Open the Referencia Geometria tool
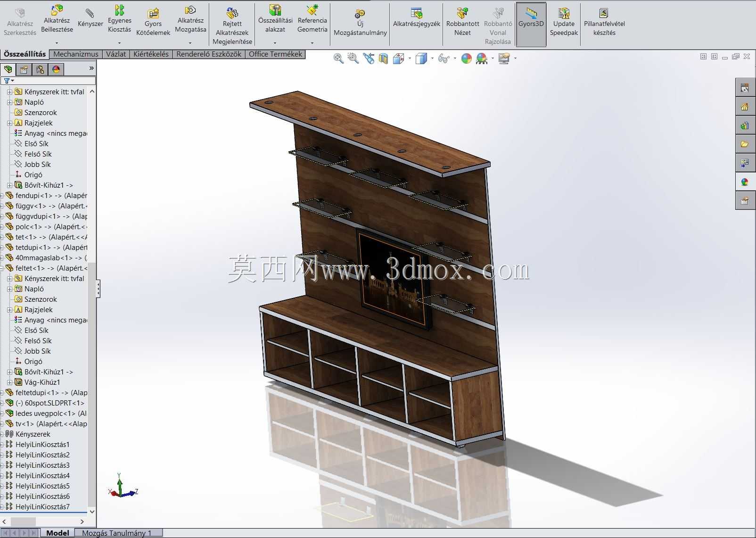The image size is (756, 538). (x=312, y=19)
